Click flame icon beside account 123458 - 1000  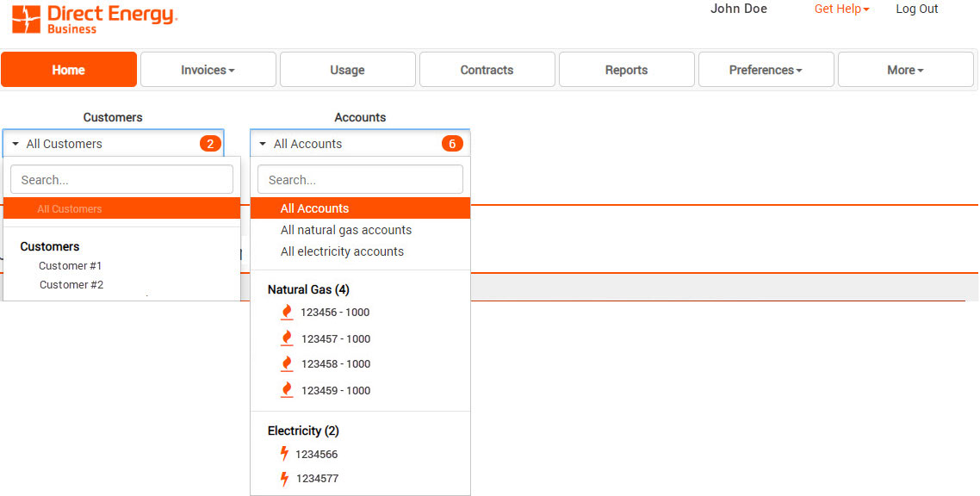click(287, 364)
